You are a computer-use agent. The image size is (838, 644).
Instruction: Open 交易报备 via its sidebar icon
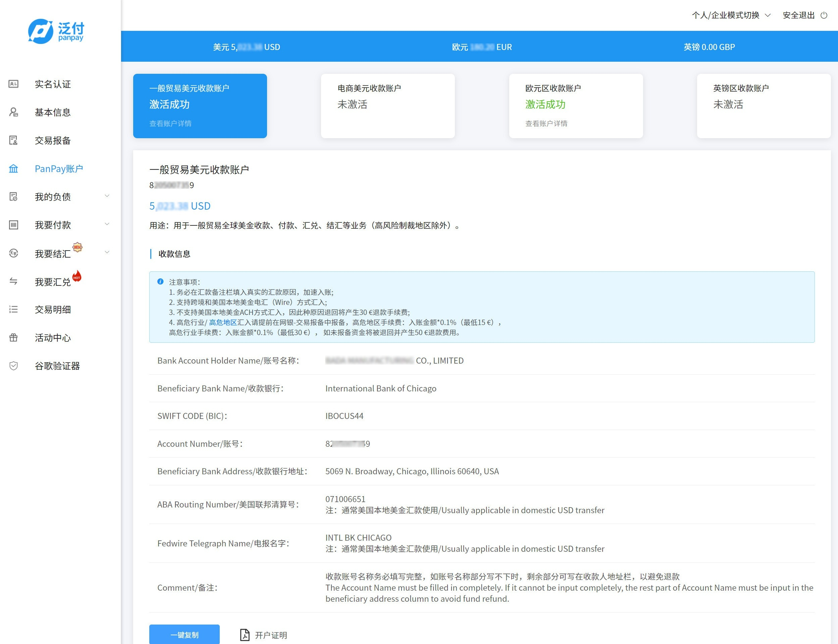tap(13, 141)
